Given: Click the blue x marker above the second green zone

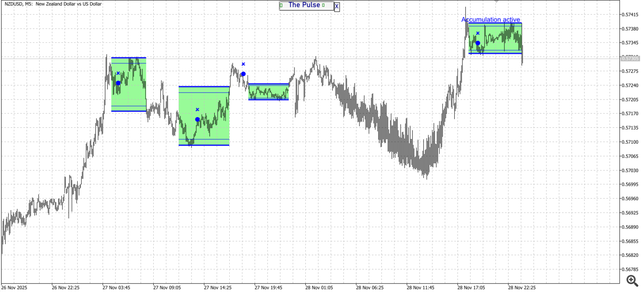Looking at the screenshot, I should (197, 110).
